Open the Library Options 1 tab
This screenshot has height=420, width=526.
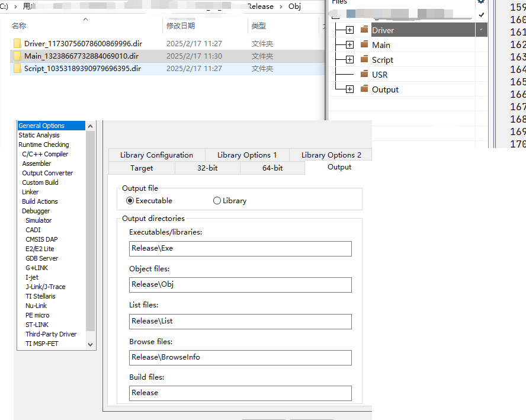point(247,155)
